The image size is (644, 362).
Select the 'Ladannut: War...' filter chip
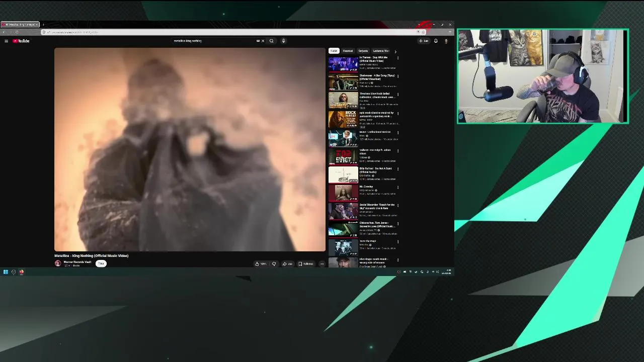[381, 51]
